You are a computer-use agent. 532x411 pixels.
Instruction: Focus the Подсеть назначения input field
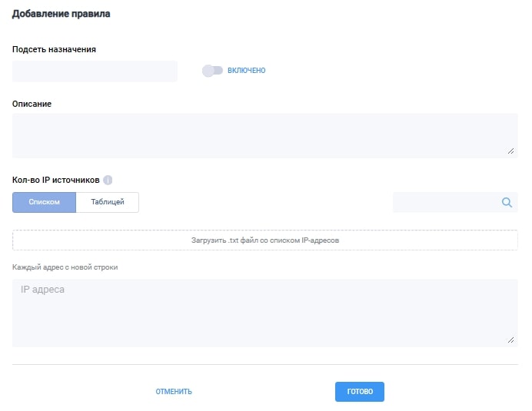pyautogui.click(x=95, y=71)
